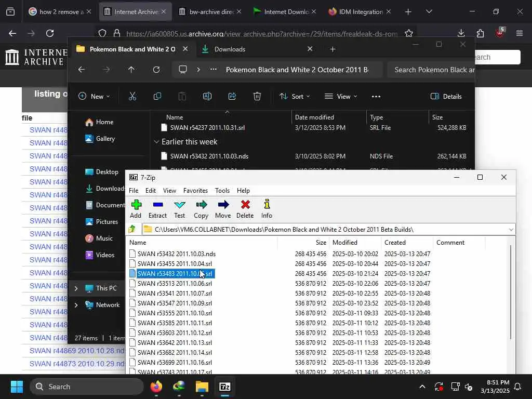This screenshot has height=399, width=532.
Task: Click the 7-Zip vertical scrollbar
Action: (511, 292)
